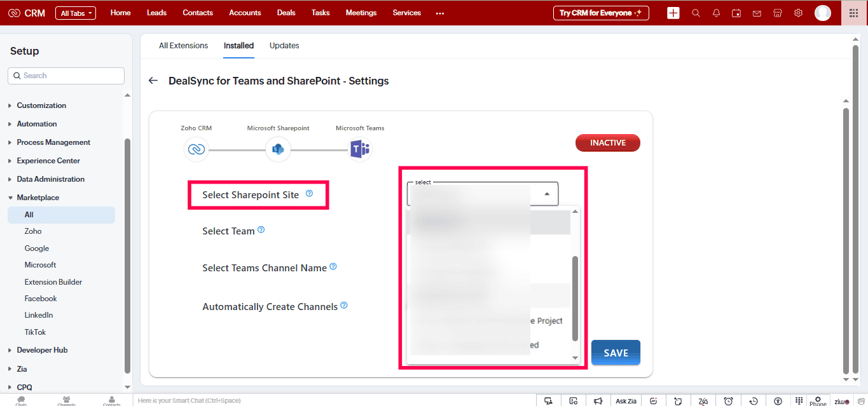The width and height of the screenshot is (868, 406).
Task: Open the accessibility icon in bottom bar
Action: coord(778,401)
